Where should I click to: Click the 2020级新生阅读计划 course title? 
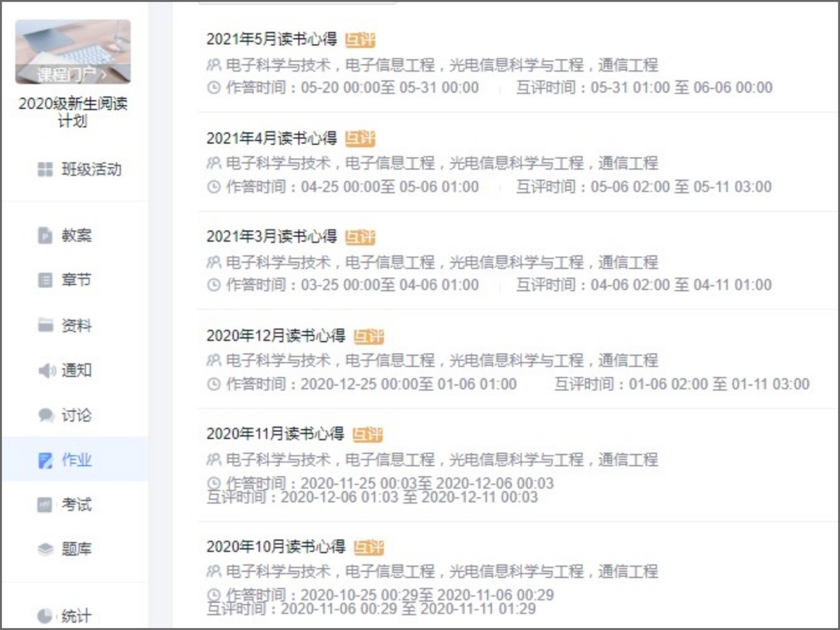(73, 113)
